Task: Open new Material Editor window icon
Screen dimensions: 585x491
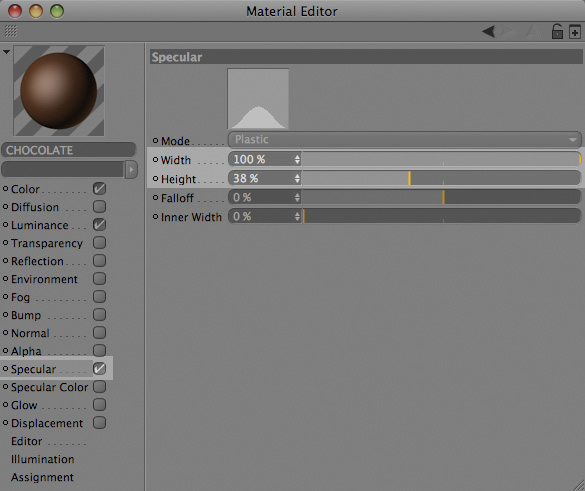Action: click(x=575, y=32)
